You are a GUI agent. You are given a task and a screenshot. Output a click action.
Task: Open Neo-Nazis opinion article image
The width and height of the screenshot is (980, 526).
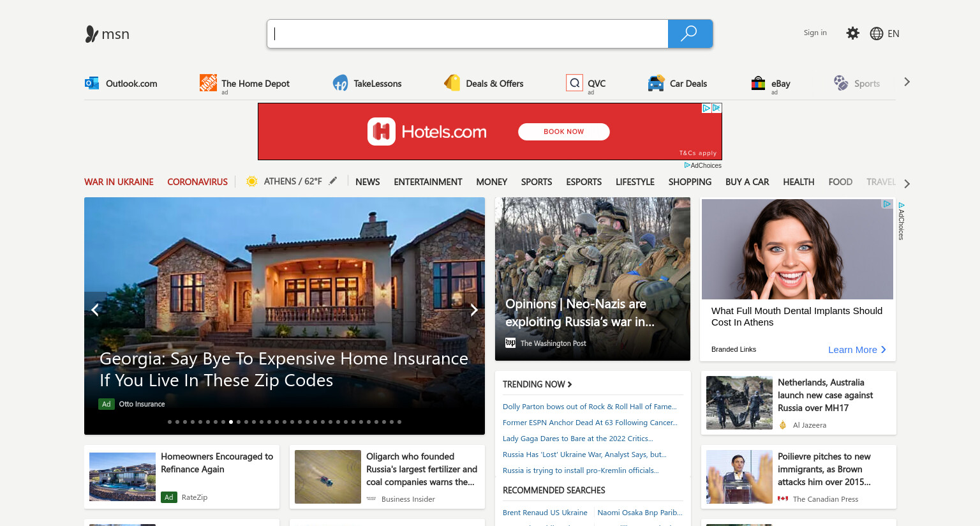click(593, 279)
